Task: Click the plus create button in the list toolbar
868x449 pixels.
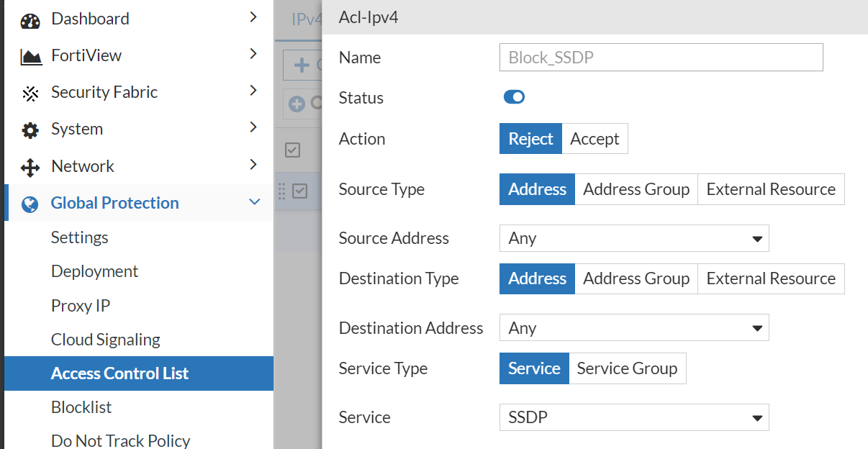Action: pos(303,65)
